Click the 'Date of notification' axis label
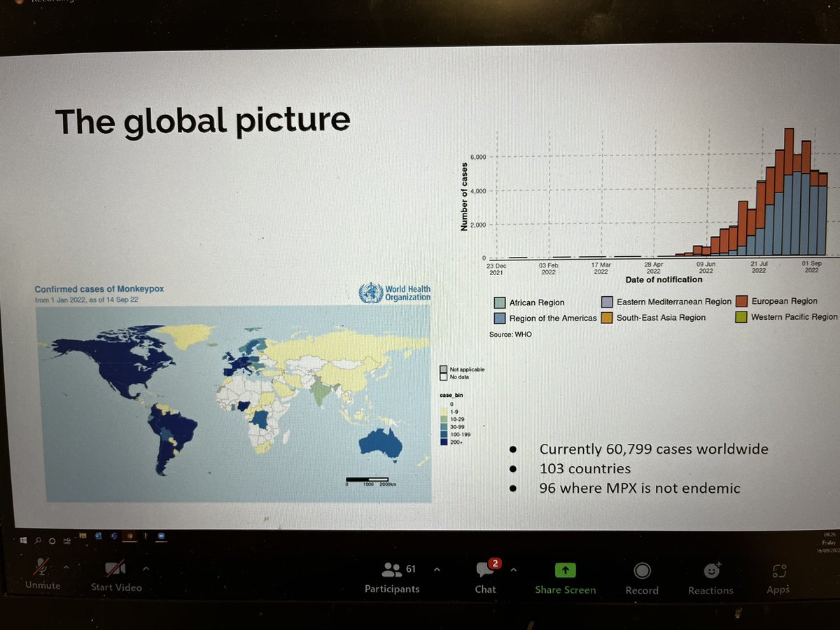840x630 pixels. tap(664, 279)
